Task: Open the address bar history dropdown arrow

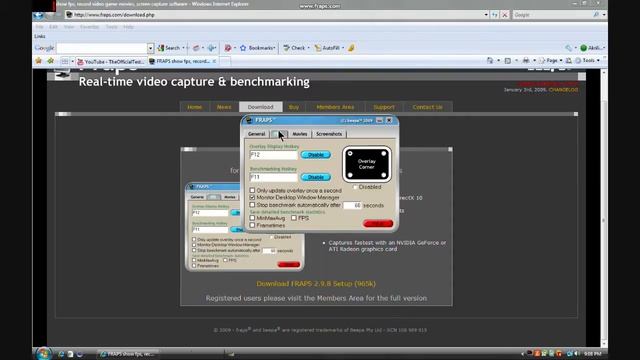Action: pos(486,15)
